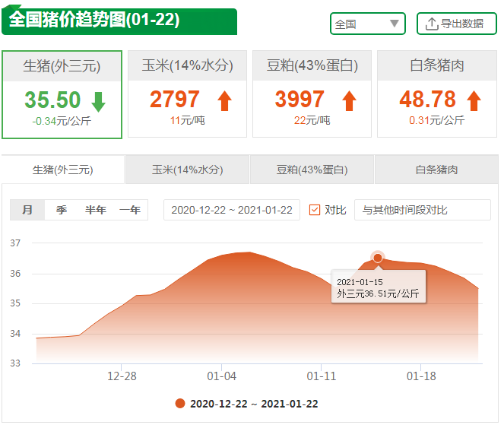
Task: Click the highlighted 2021-01-15 data point on chart
Action: (x=378, y=258)
